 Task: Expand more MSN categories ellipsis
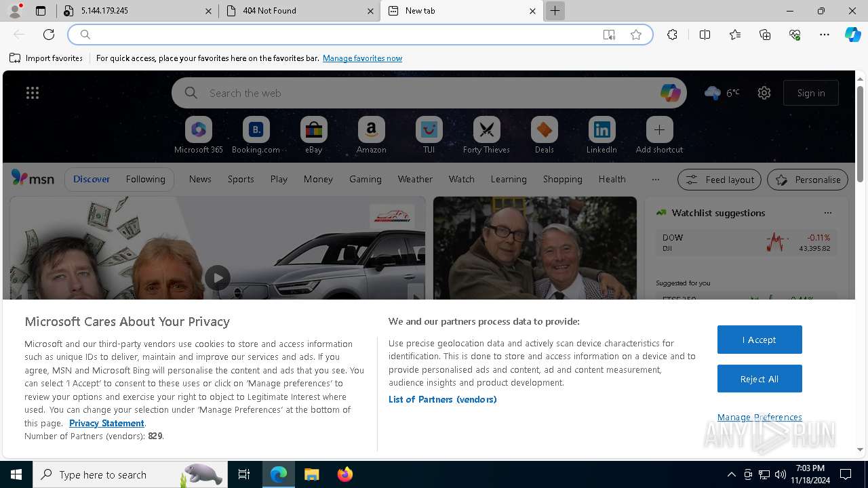[655, 179]
